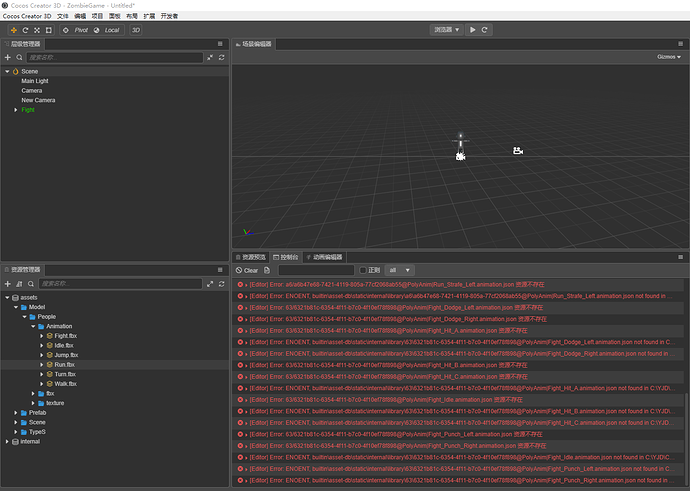The width and height of the screenshot is (690, 491).
Task: Open the 开发者 menu
Action: coord(169,16)
